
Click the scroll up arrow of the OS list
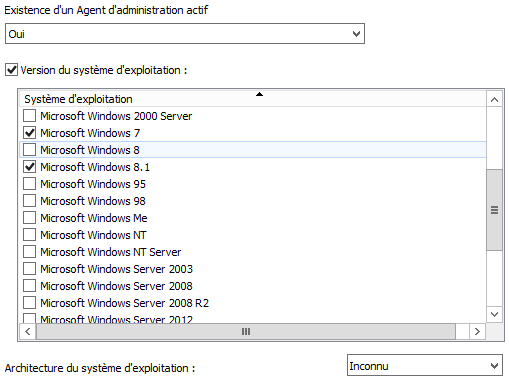[x=495, y=99]
